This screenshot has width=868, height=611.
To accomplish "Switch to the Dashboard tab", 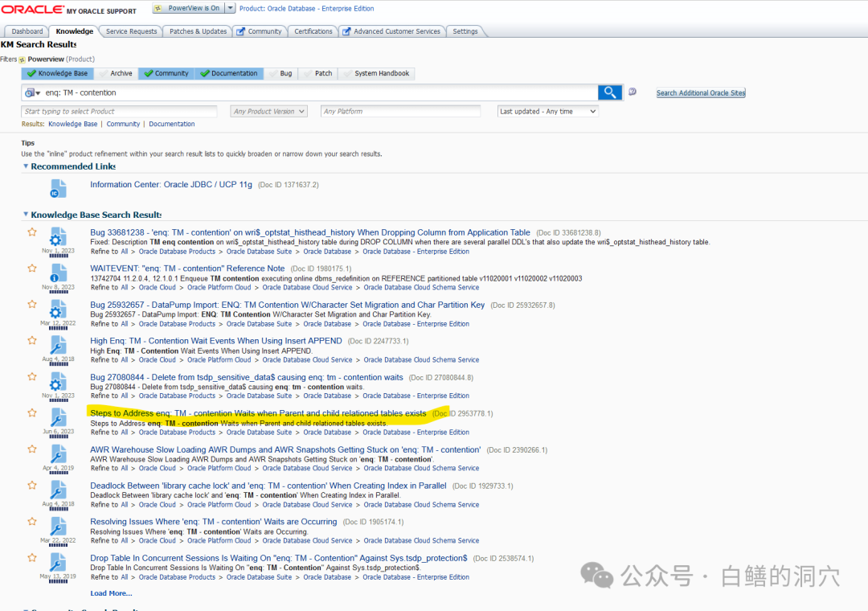I will pos(27,31).
